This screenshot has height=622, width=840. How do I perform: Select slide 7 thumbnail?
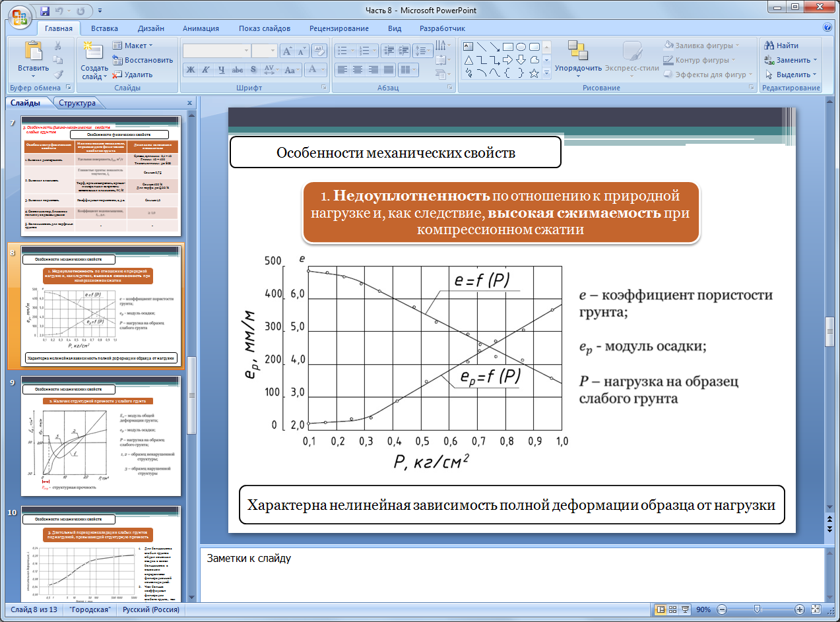102,175
